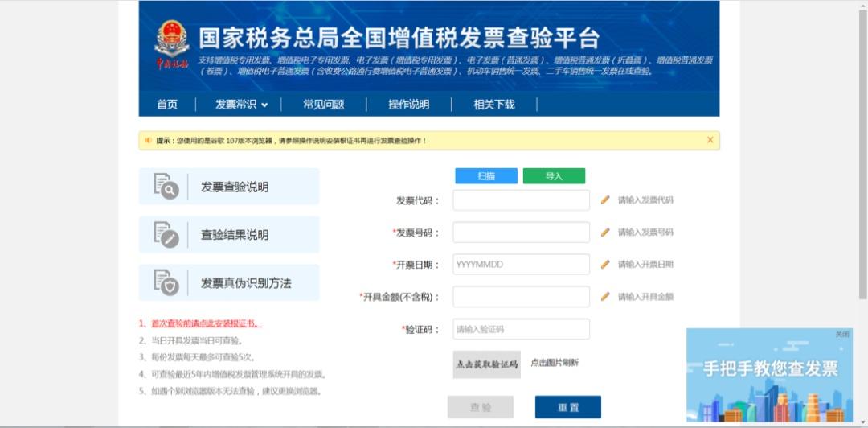Click the red 安装根证书 link
868x428 pixels.
tap(206, 323)
